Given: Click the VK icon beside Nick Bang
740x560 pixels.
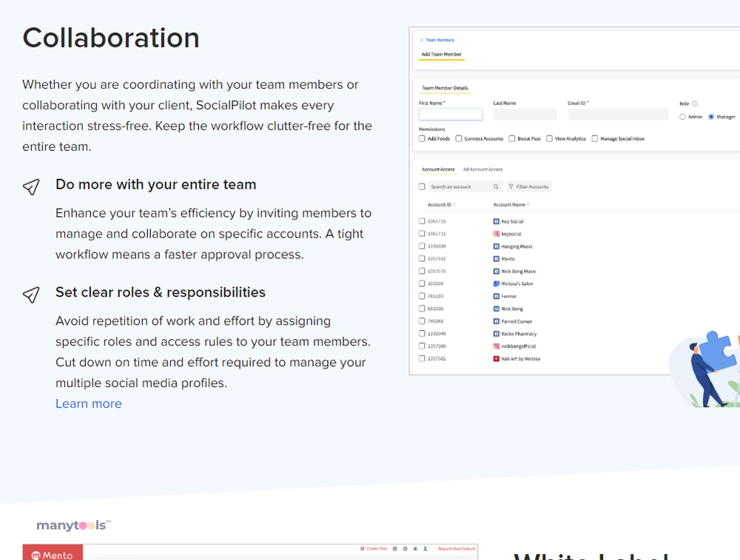Looking at the screenshot, I should (x=496, y=308).
